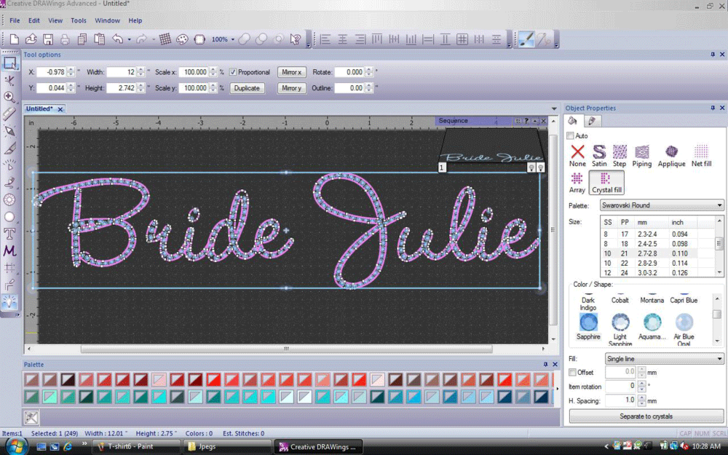Screen dimensions: 728x455
Task: Click the Save icon in toolbar
Action: (47, 40)
